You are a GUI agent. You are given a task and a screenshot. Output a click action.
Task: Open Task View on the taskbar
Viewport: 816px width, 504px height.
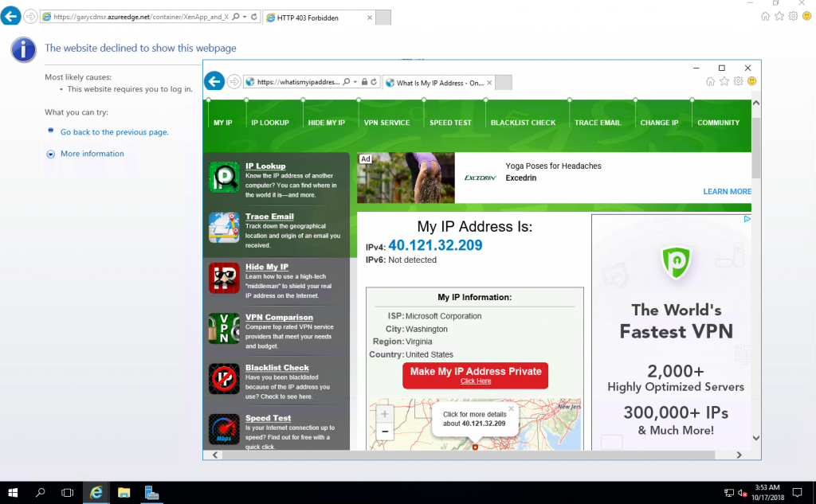click(67, 493)
